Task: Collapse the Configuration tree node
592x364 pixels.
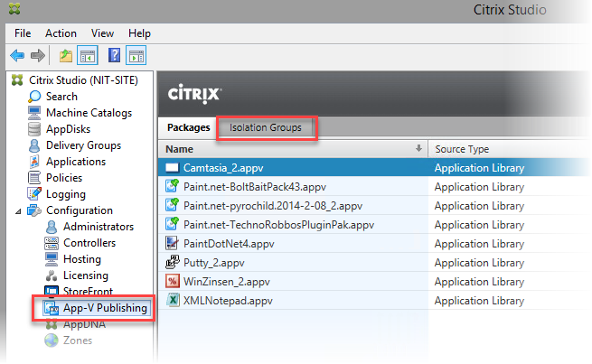Action: pyautogui.click(x=18, y=211)
